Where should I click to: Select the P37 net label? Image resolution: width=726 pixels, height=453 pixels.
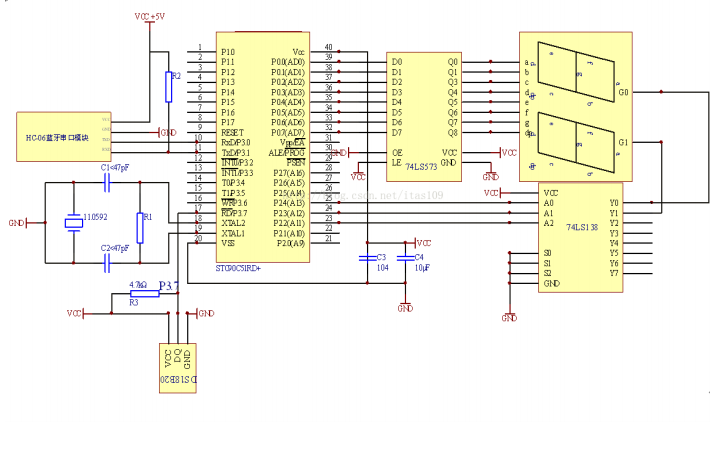(168, 286)
